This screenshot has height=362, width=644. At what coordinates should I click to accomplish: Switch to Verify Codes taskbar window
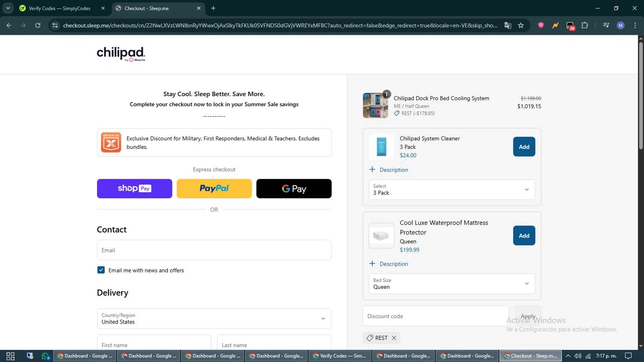[x=340, y=356]
